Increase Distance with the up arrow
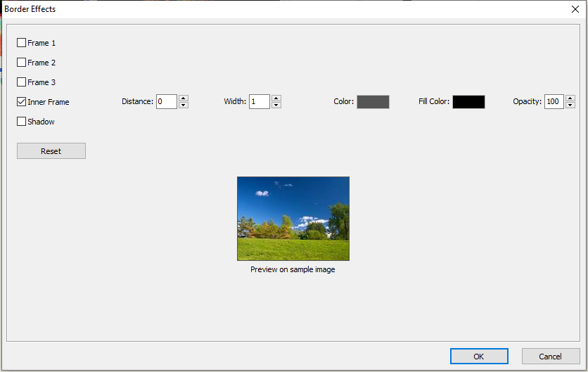Screen dimensions: 588x372 (184, 98)
